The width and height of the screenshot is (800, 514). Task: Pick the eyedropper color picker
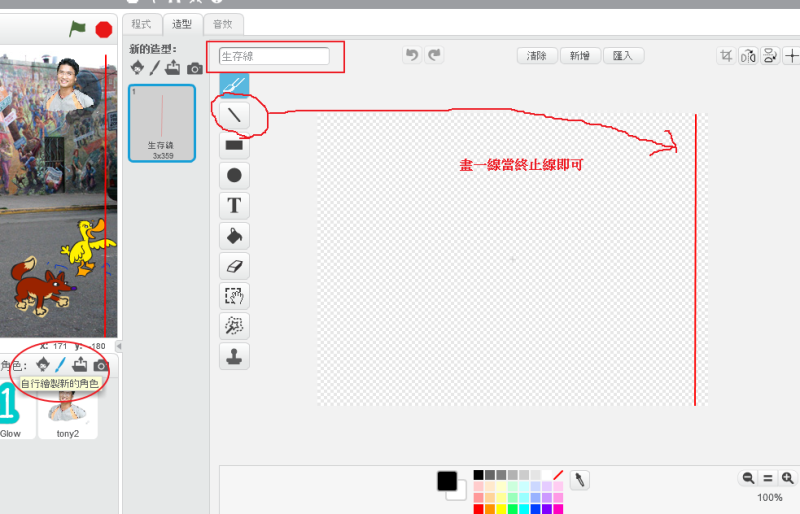(x=579, y=481)
